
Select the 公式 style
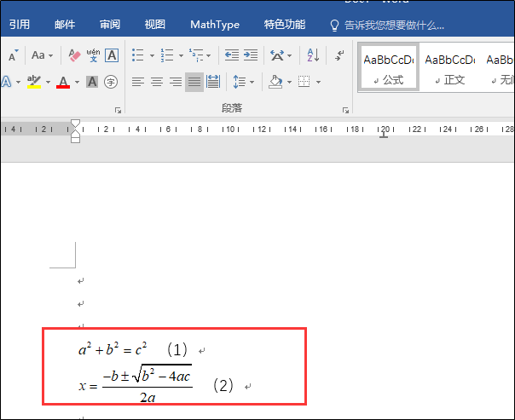389,67
